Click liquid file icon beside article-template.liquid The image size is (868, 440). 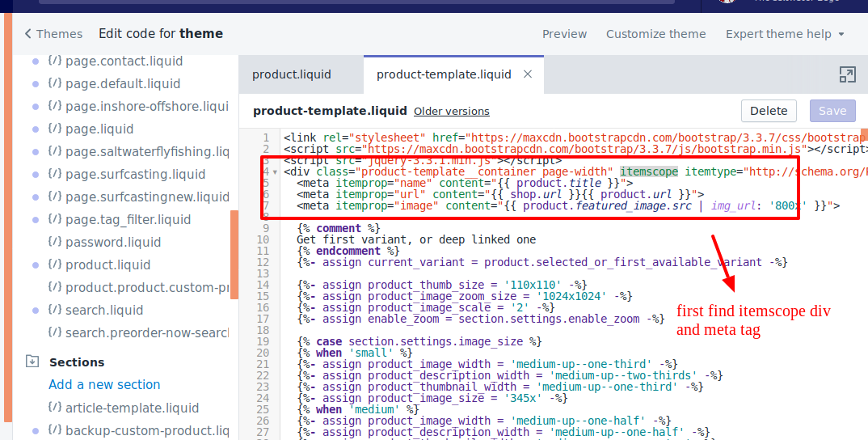54,408
